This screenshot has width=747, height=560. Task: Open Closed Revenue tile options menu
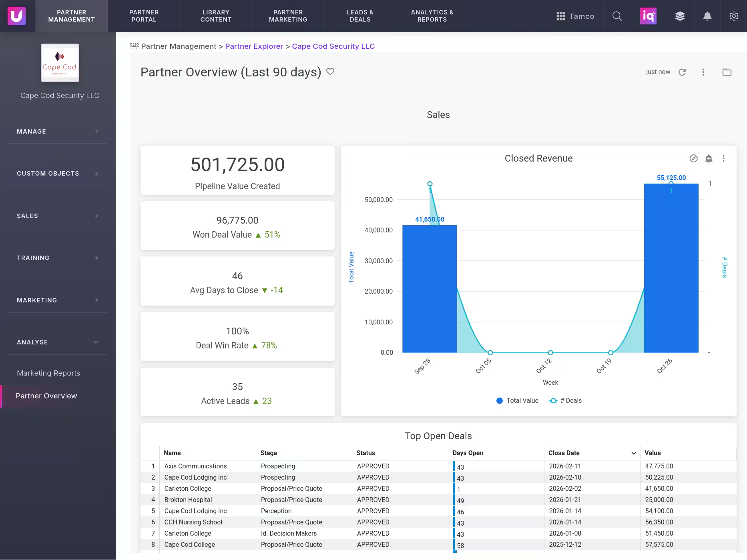[x=723, y=158]
